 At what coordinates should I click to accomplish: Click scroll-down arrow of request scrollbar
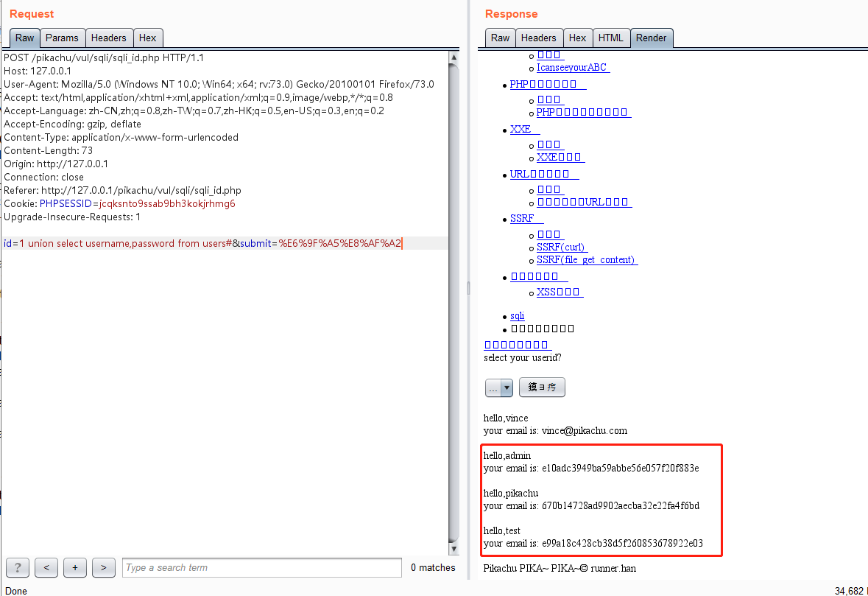click(x=454, y=549)
